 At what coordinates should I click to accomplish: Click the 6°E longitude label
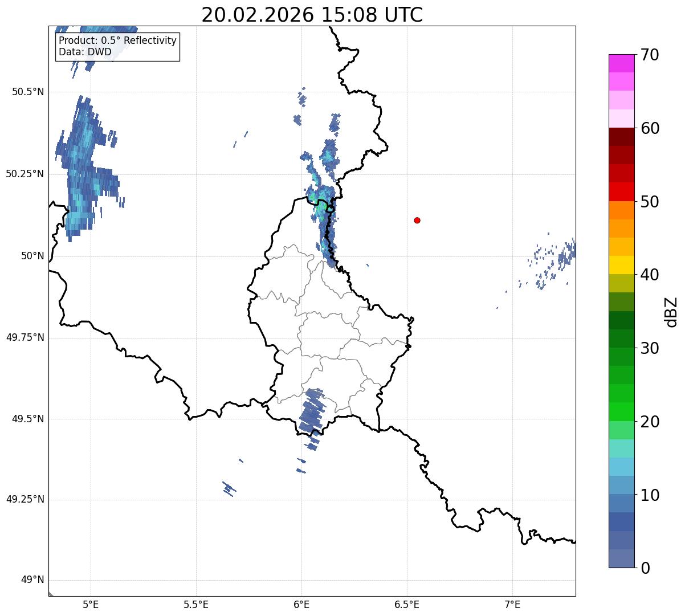coord(301,604)
